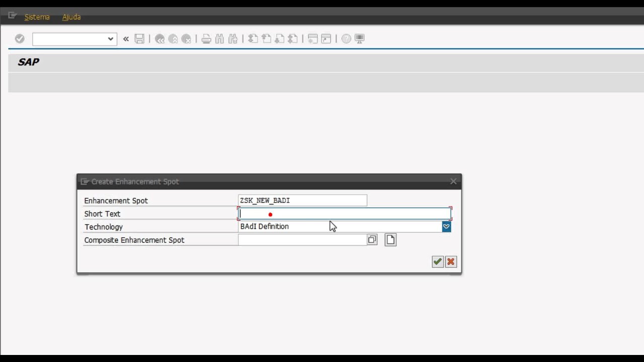The image size is (644, 362).
Task: Click the Create New Session icon
Action: [x=312, y=39]
